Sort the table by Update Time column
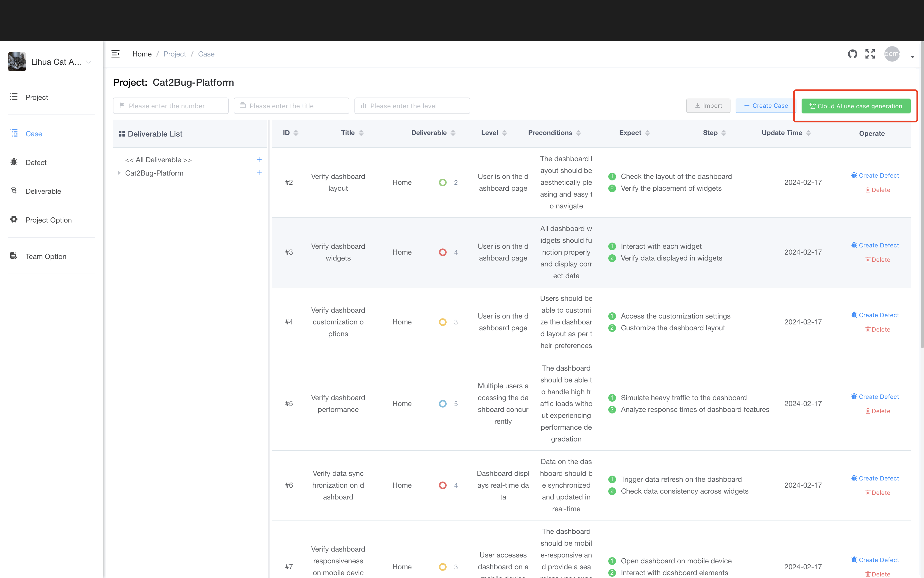Screen dimensions: 924x578 [x=808, y=133]
